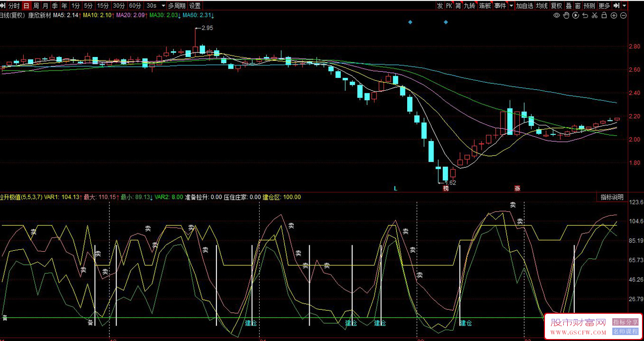Open 更多 more options
Screen dimensions: 644x341
pyautogui.click(x=604, y=6)
